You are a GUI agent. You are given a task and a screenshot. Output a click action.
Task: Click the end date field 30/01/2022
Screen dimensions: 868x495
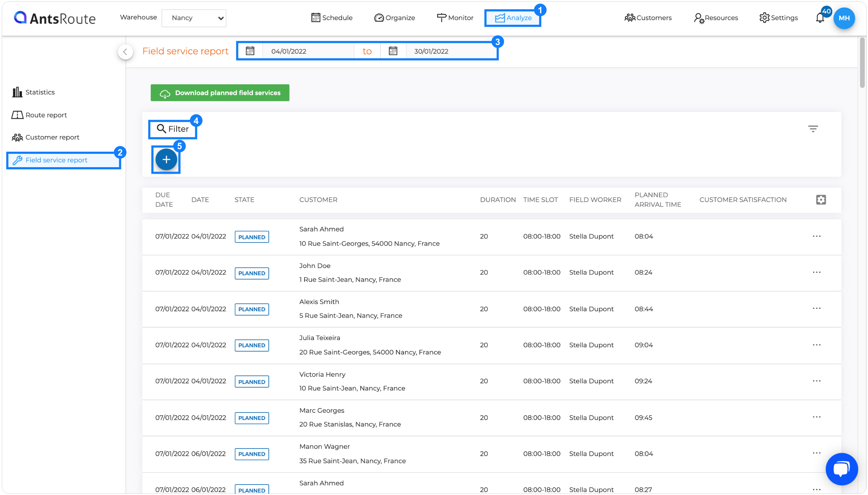[450, 51]
